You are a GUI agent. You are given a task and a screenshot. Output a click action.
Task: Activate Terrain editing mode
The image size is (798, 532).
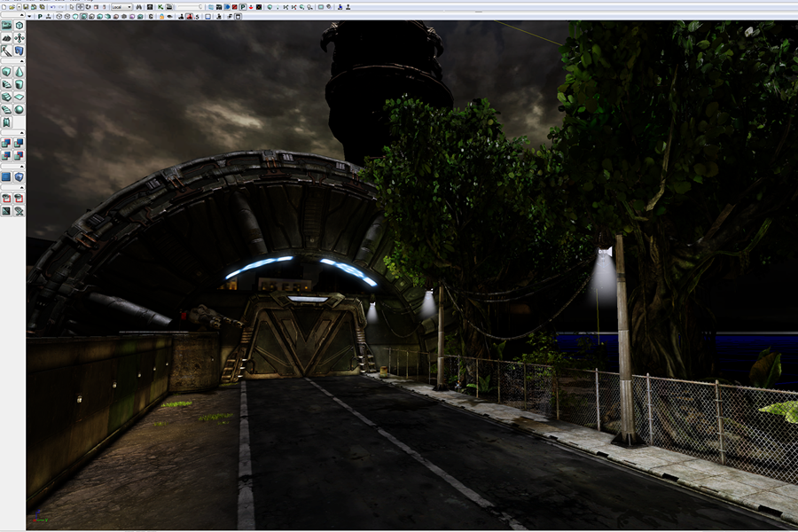pyautogui.click(x=7, y=38)
